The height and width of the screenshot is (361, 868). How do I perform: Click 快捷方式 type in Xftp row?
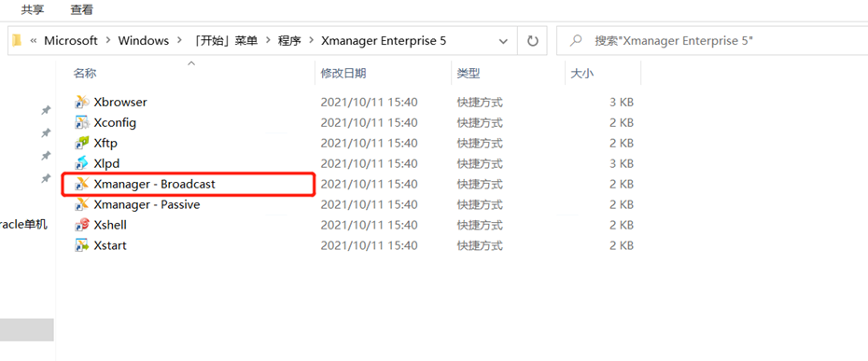[480, 143]
